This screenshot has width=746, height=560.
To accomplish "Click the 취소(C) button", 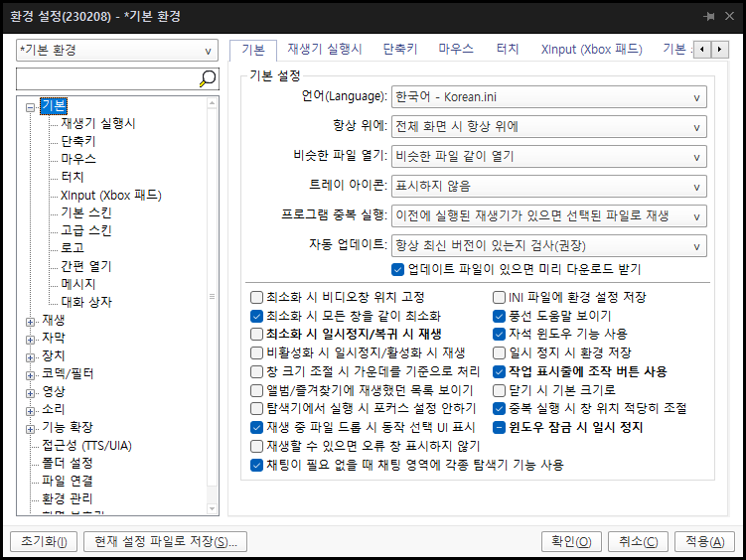I will [x=638, y=541].
